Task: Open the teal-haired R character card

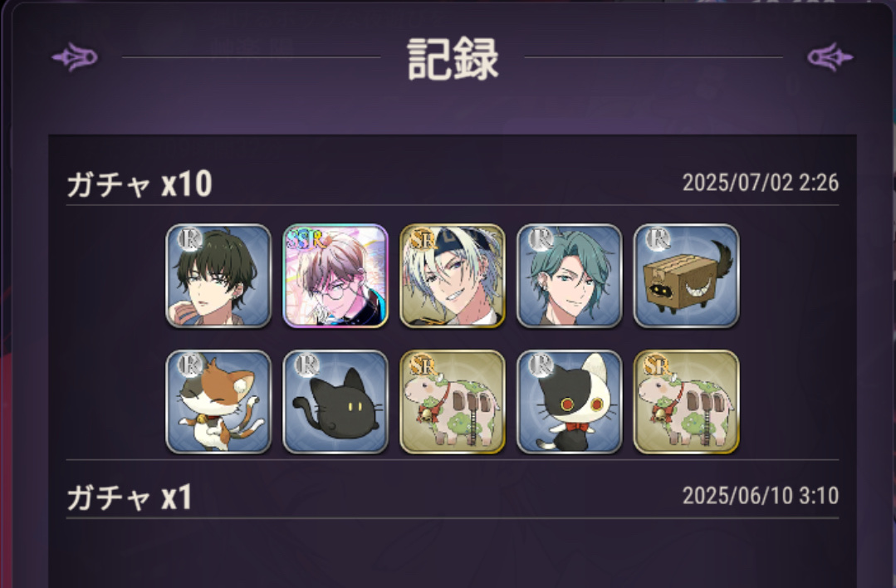Action: (569, 276)
